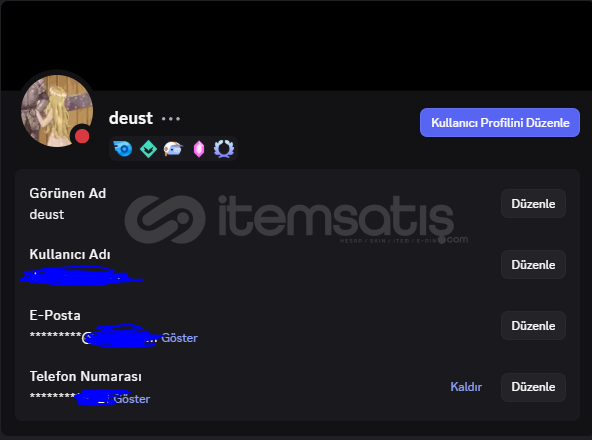
Task: Reveal the email with Göster link
Action: click(179, 338)
